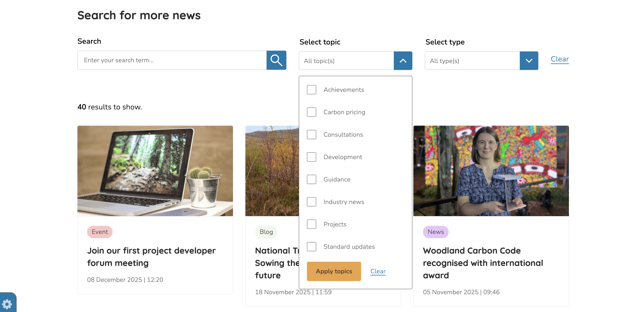Tick the Achievements checkbox
The height and width of the screenshot is (312, 644).
[312, 90]
